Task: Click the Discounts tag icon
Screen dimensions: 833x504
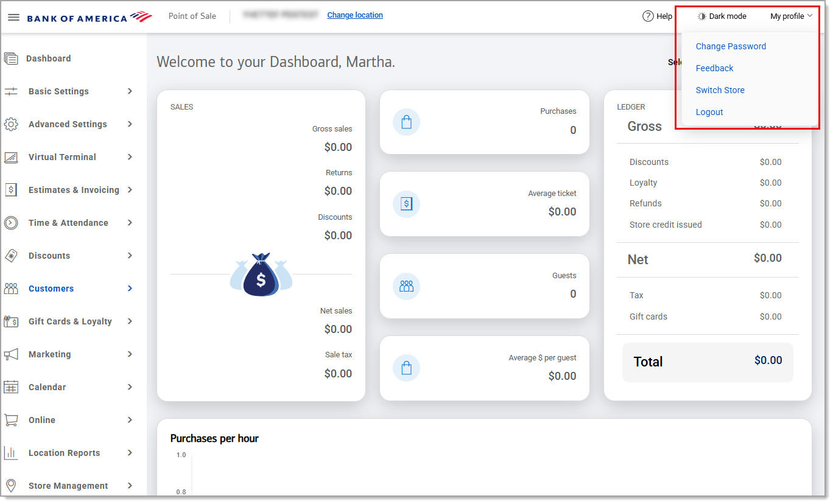Action: 11,256
